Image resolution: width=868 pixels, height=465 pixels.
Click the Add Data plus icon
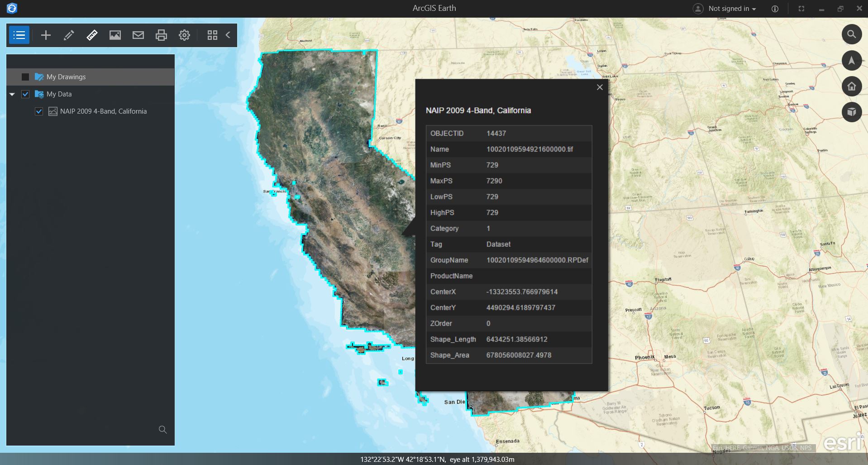(46, 35)
